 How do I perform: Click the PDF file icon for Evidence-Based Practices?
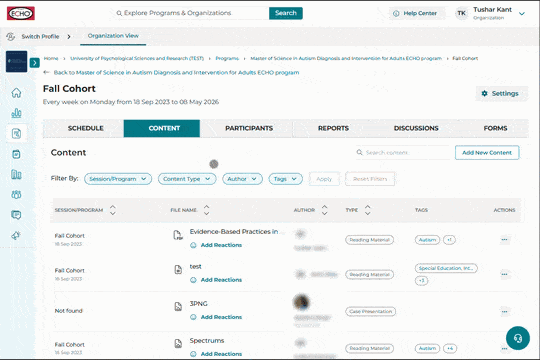[178, 235]
